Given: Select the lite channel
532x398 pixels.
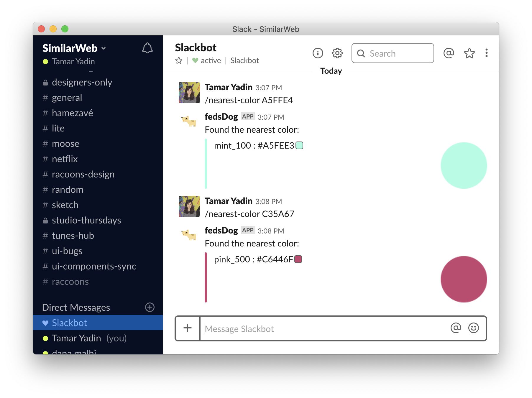Looking at the screenshot, I should [x=98, y=128].
